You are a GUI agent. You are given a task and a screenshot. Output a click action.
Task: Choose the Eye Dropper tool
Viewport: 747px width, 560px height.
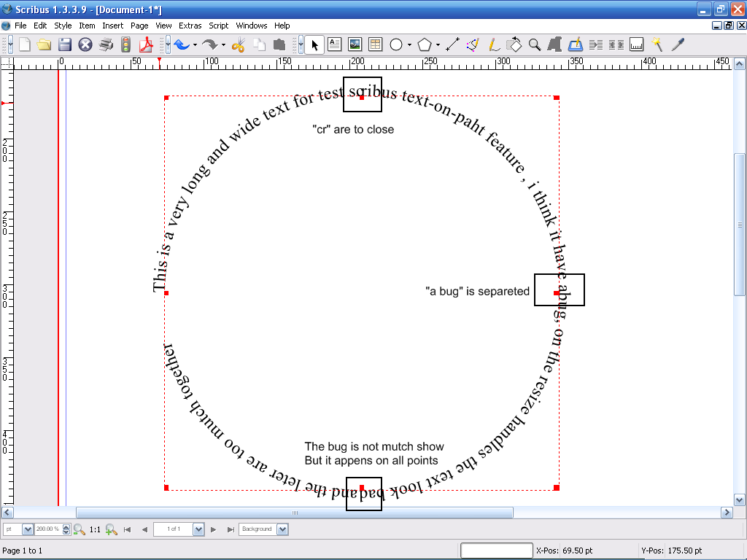678,44
